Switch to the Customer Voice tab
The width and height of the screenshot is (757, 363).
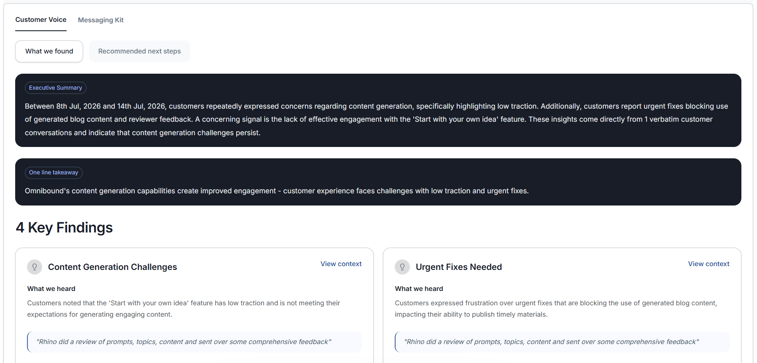pyautogui.click(x=41, y=20)
